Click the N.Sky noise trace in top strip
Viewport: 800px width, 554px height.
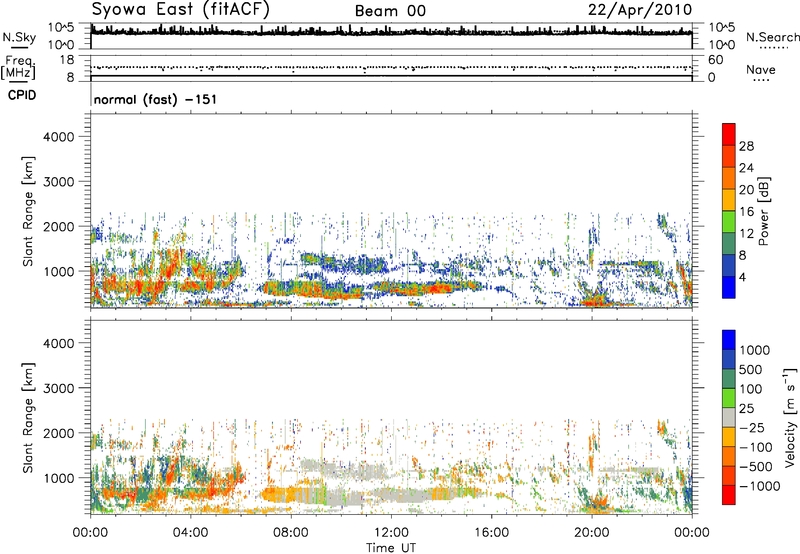click(391, 32)
